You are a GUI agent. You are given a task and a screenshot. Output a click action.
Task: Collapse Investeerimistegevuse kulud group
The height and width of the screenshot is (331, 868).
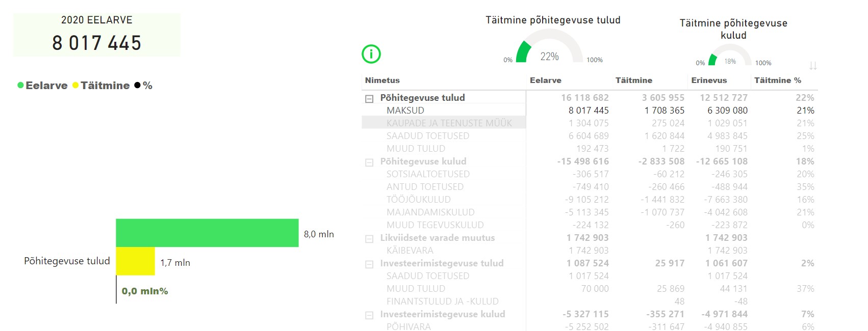click(x=369, y=315)
